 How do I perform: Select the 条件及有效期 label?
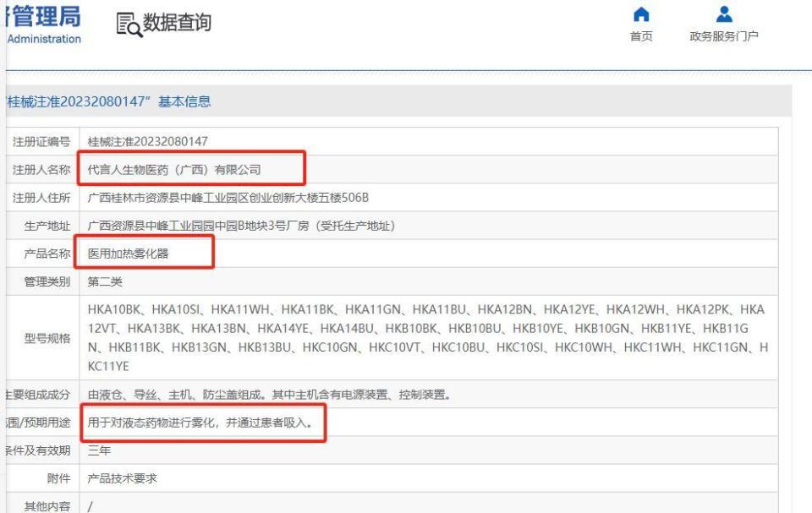[x=38, y=450]
